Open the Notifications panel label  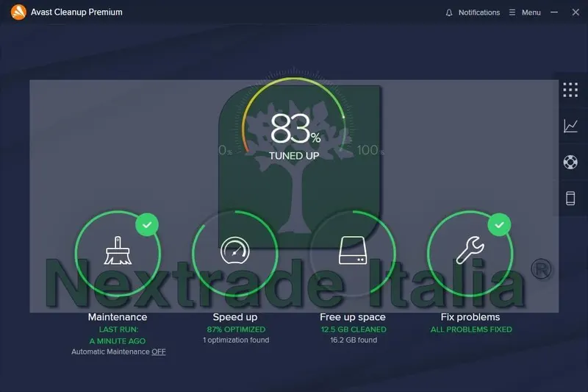[479, 13]
